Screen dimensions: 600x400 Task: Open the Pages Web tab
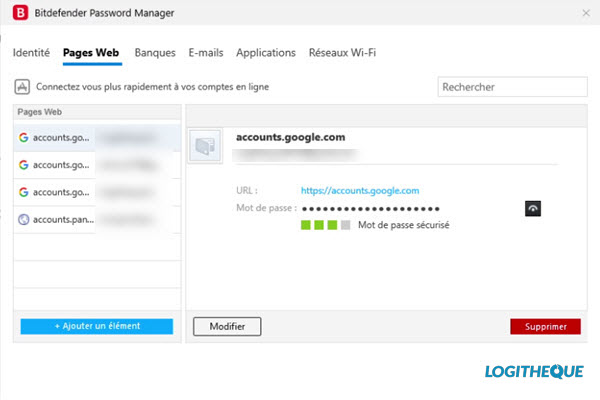click(91, 53)
